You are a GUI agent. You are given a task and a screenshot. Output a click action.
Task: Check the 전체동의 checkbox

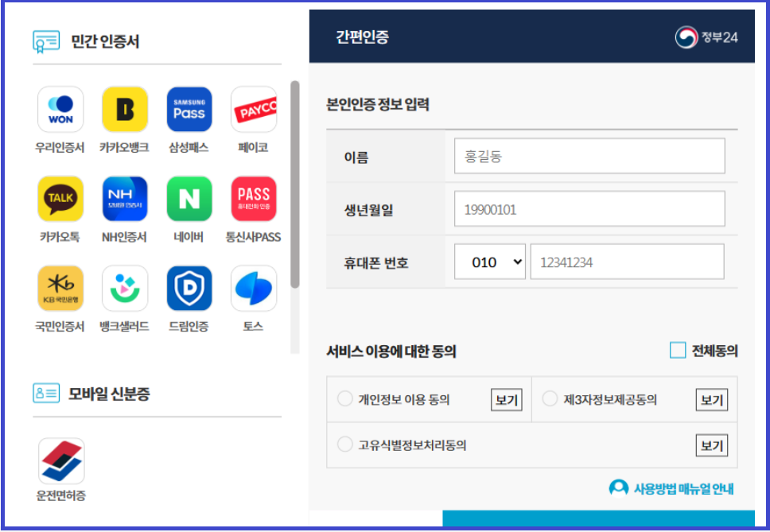(x=678, y=351)
